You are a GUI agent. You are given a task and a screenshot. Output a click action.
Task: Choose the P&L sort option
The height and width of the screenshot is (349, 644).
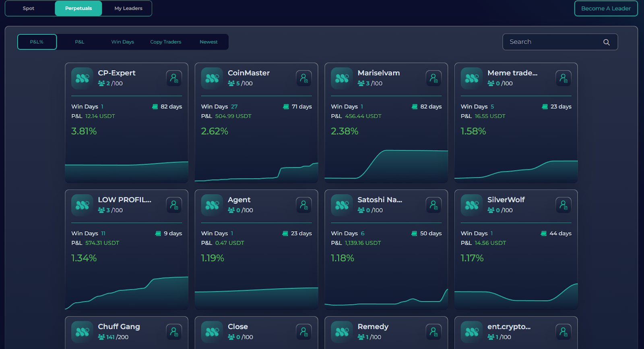tap(80, 42)
